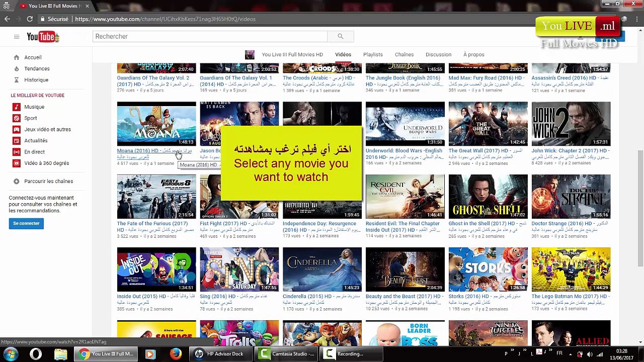This screenshot has width=644, height=362.
Task: Click the search magnifier button
Action: click(x=340, y=36)
